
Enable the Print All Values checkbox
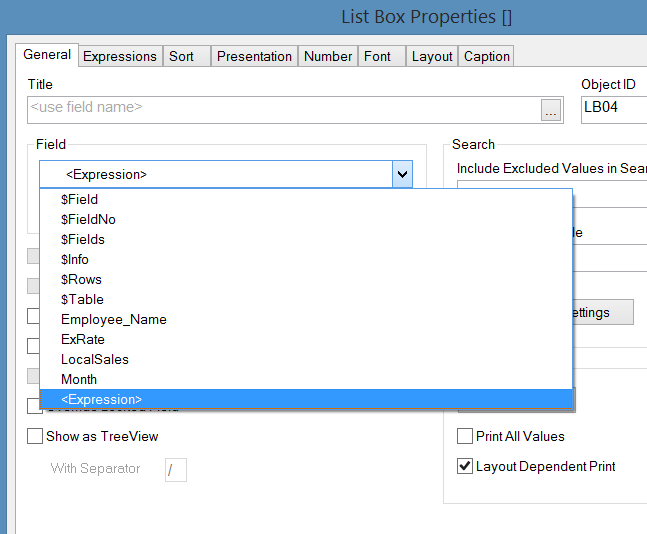tap(465, 437)
